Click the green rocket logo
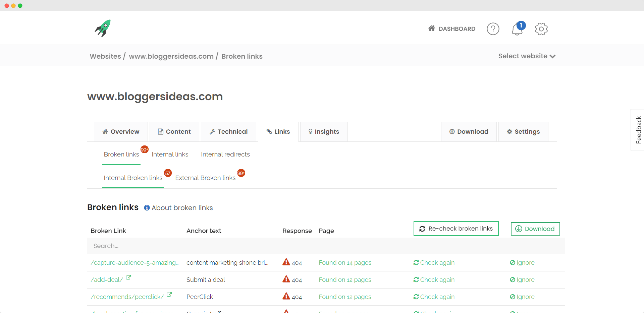Screen dimensions: 644x313 (x=103, y=28)
